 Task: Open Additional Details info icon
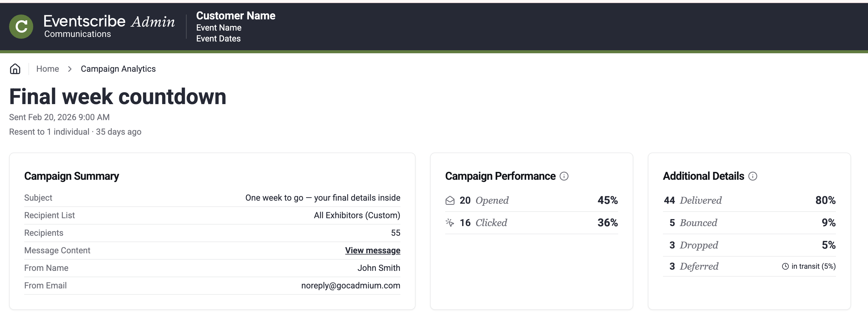pos(753,176)
